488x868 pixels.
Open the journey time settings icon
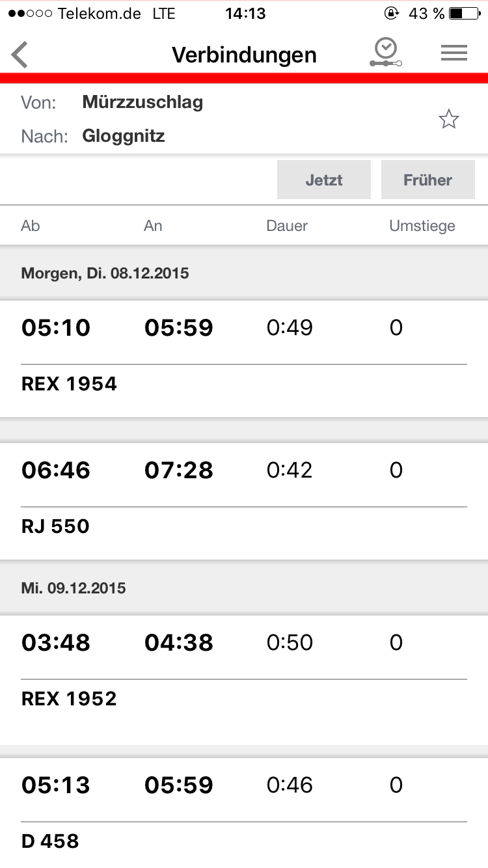(x=386, y=53)
